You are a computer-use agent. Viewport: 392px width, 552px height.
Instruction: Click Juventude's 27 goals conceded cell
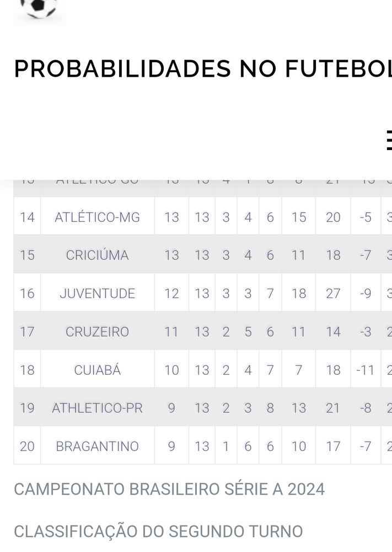(333, 294)
